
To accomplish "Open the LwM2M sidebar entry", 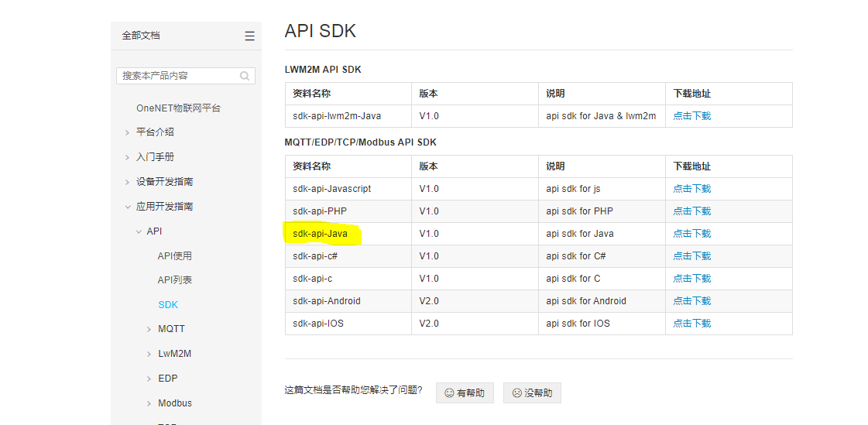I will 175,354.
